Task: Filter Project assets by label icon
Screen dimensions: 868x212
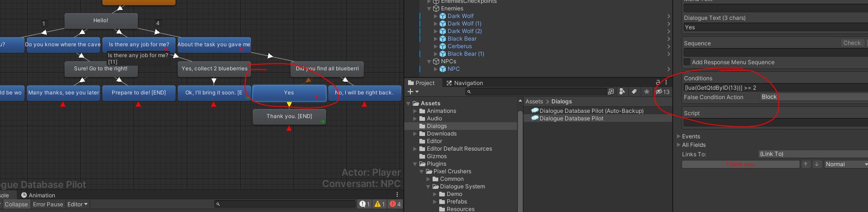Action: click(634, 92)
